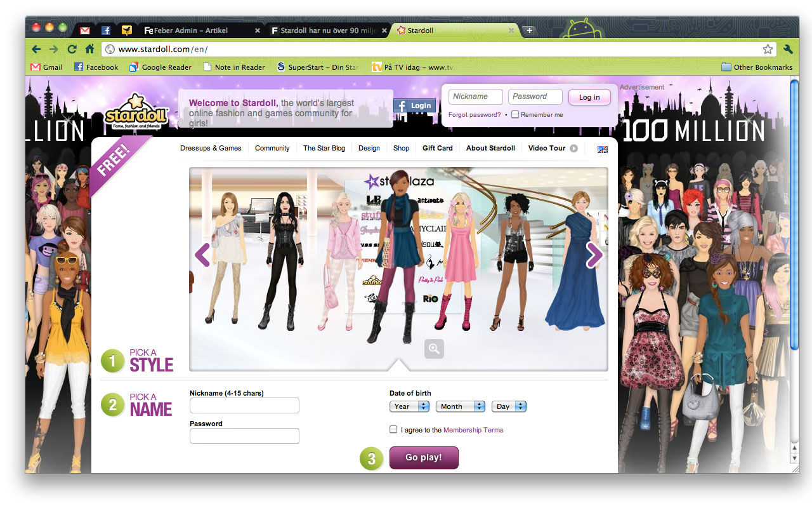The width and height of the screenshot is (812, 508).
Task: Reload the page with the refresh icon
Action: click(x=72, y=49)
